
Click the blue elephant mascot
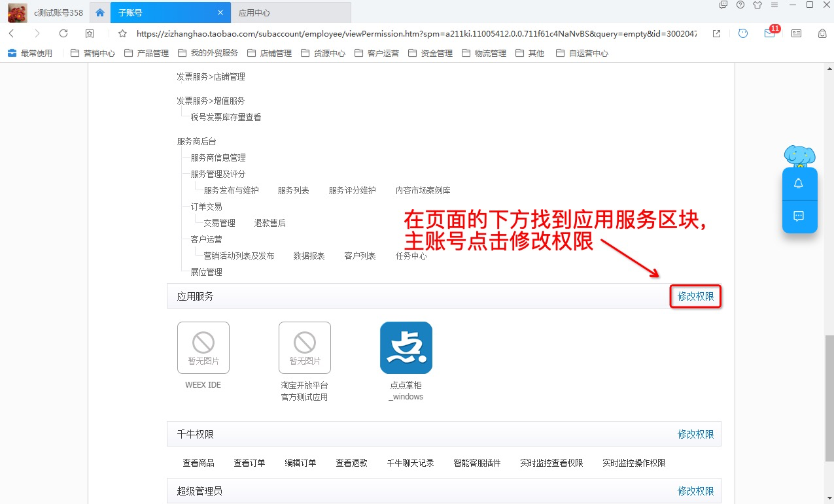[x=800, y=157]
